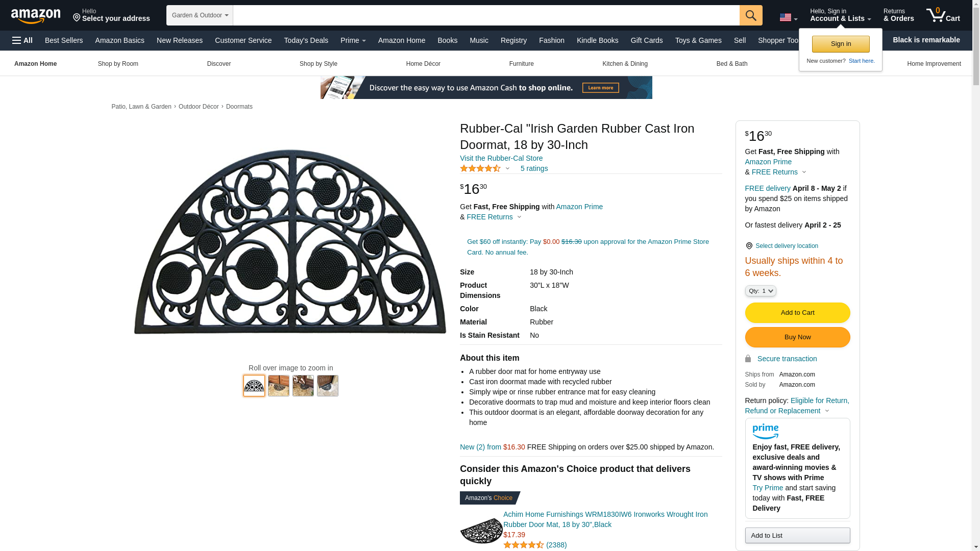Click the search magnifier button
Image resolution: width=980 pixels, height=551 pixels.
click(751, 15)
